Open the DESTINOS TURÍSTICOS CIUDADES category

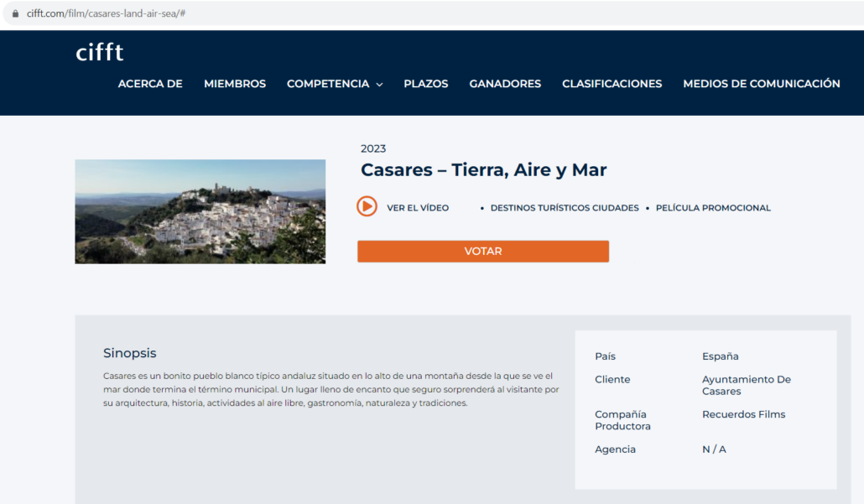pos(564,208)
